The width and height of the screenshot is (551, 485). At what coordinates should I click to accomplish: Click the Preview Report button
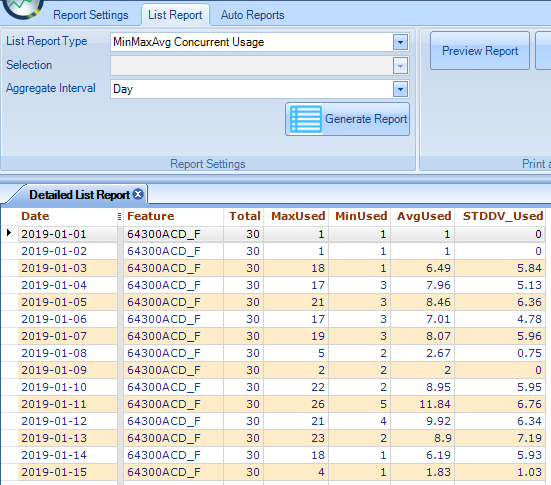(480, 51)
